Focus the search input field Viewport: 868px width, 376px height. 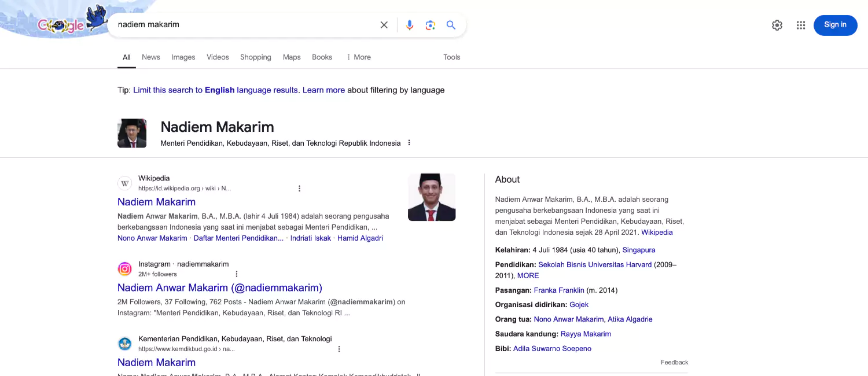point(243,25)
